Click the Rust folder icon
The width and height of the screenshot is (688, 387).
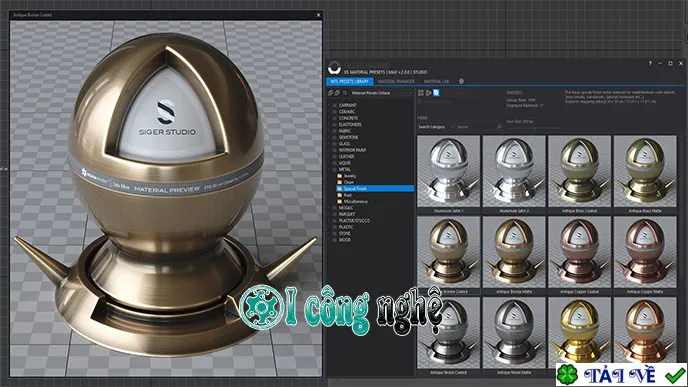click(x=339, y=195)
